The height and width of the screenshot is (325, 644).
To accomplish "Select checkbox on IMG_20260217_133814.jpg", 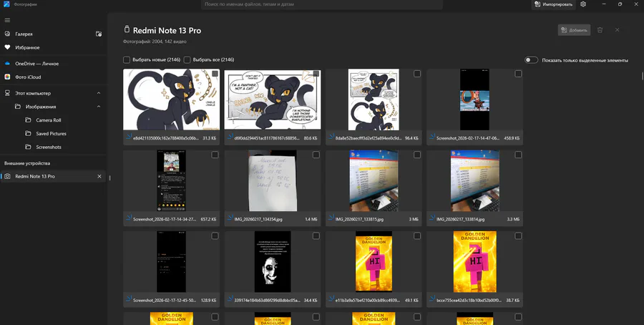I will pos(518,155).
